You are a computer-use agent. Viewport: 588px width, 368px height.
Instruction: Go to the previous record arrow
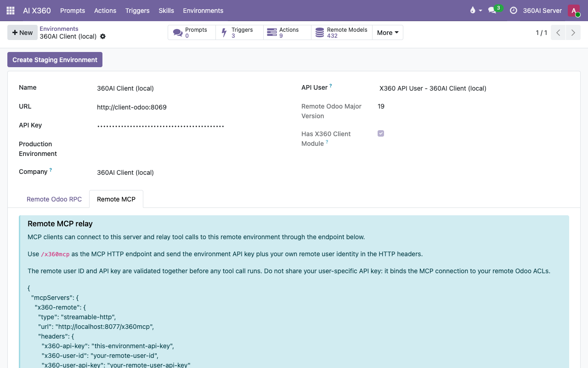click(x=558, y=33)
